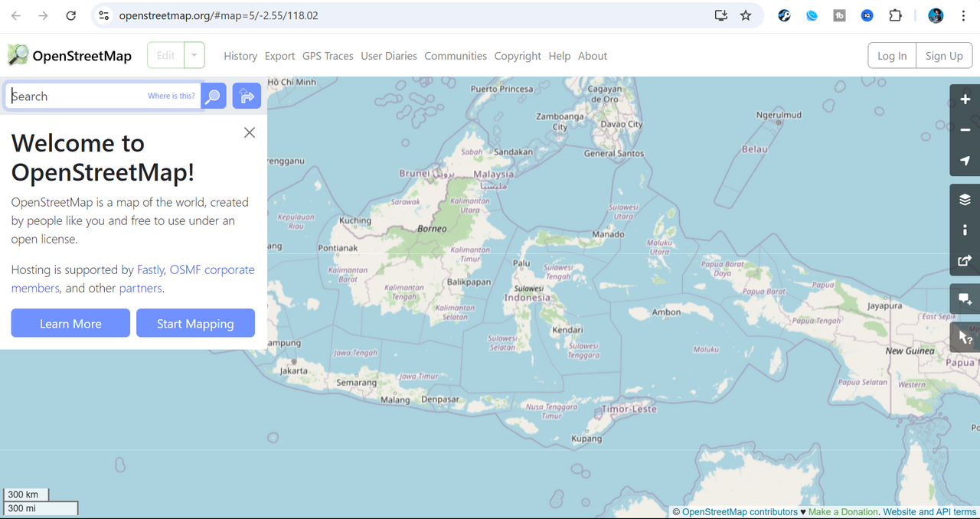Reload the current page

click(71, 15)
